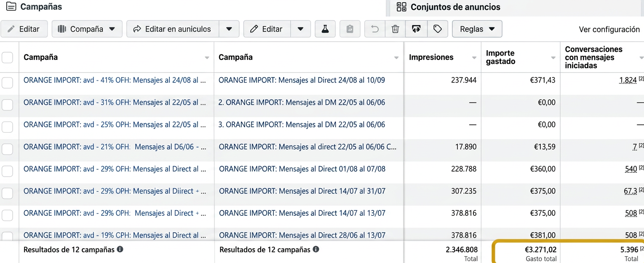Click the 540 conversations value

[631, 169]
